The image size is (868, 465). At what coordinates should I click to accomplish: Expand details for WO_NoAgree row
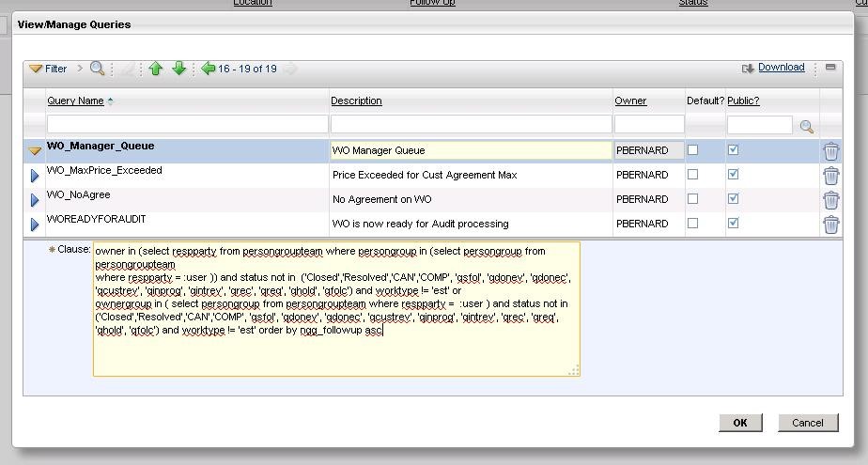pos(35,200)
